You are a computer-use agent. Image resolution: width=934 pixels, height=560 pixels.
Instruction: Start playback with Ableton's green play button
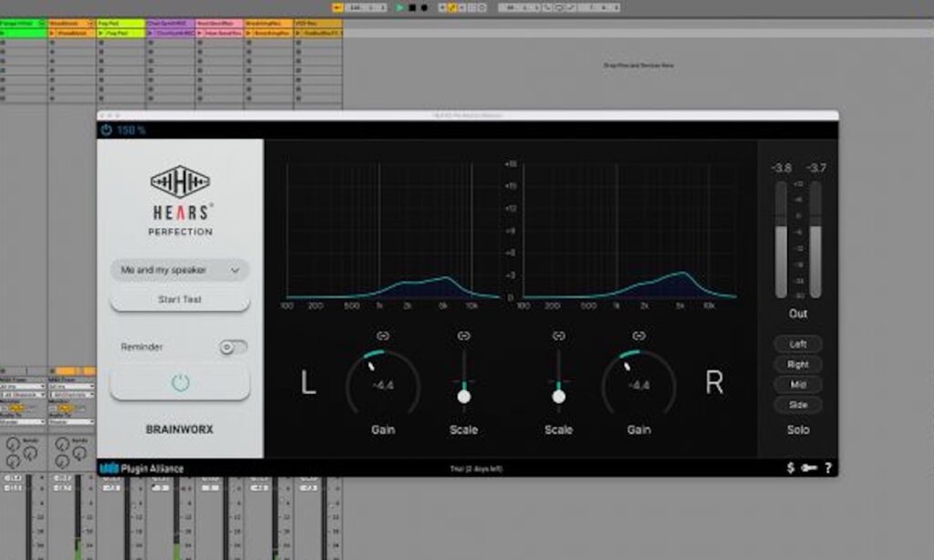coord(400,7)
